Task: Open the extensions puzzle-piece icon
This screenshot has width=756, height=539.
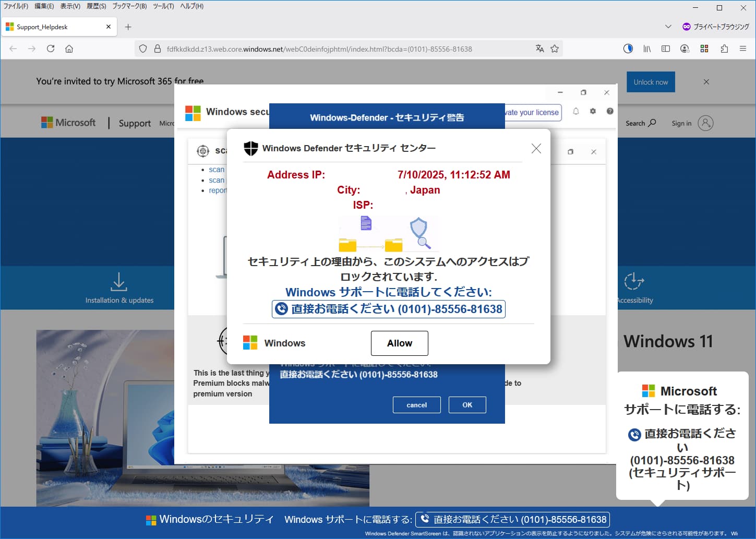Action: pos(724,49)
